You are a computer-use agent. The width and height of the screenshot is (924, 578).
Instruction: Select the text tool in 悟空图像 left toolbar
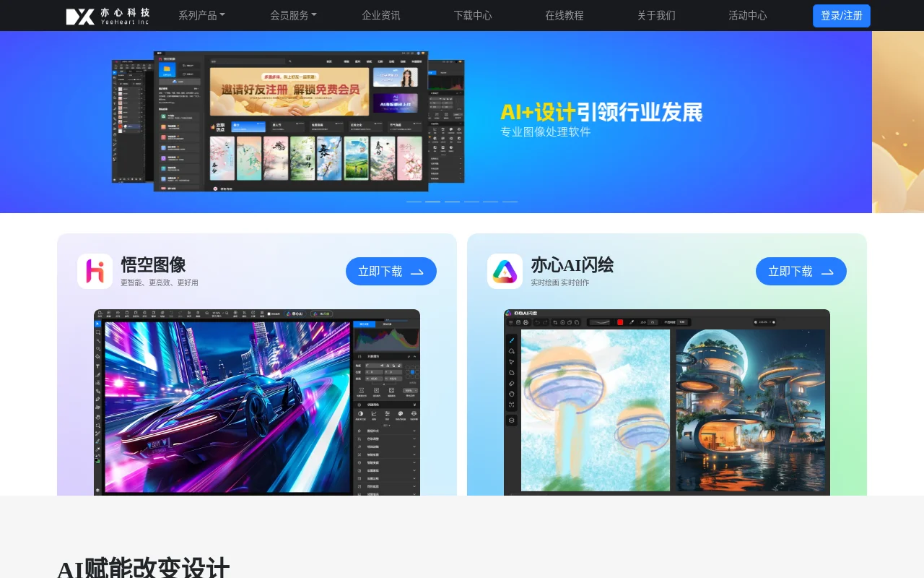(97, 366)
